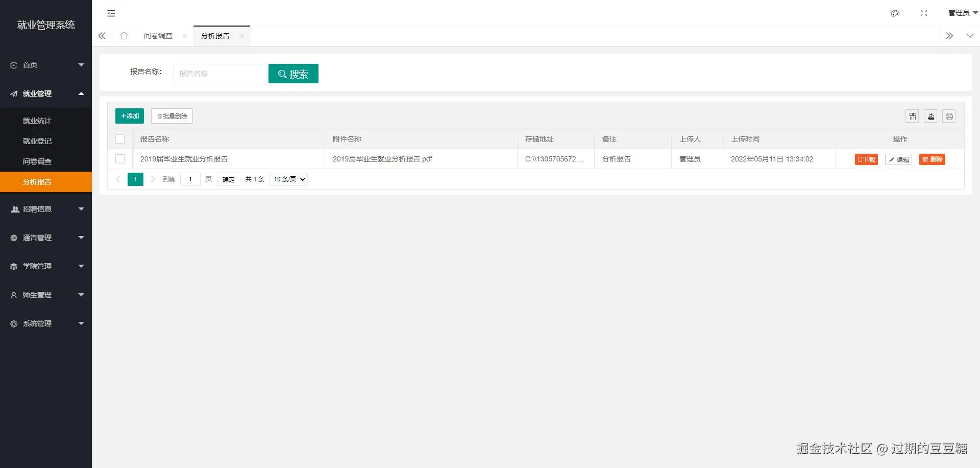Export the table using the export icon
980x468 pixels.
click(930, 116)
